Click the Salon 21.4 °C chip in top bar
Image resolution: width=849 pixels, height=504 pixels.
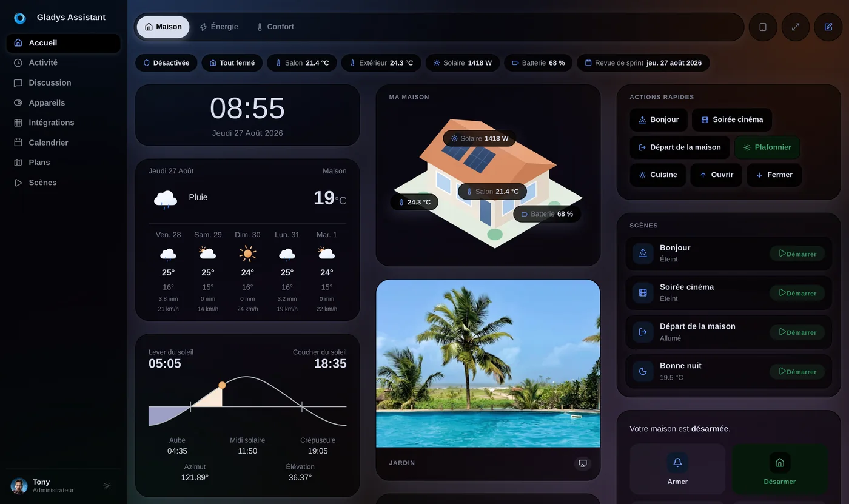[302, 62]
